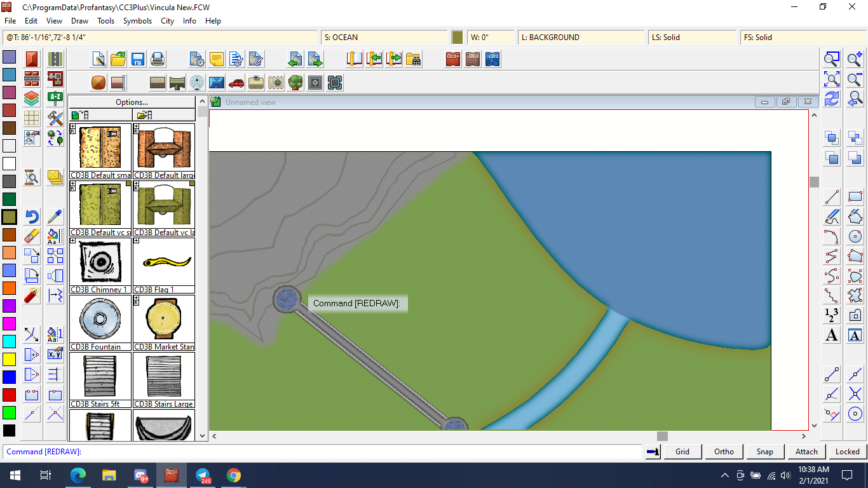Expand plus on CD3B Default small symbol
This screenshot has height=488, width=868.
73,126
